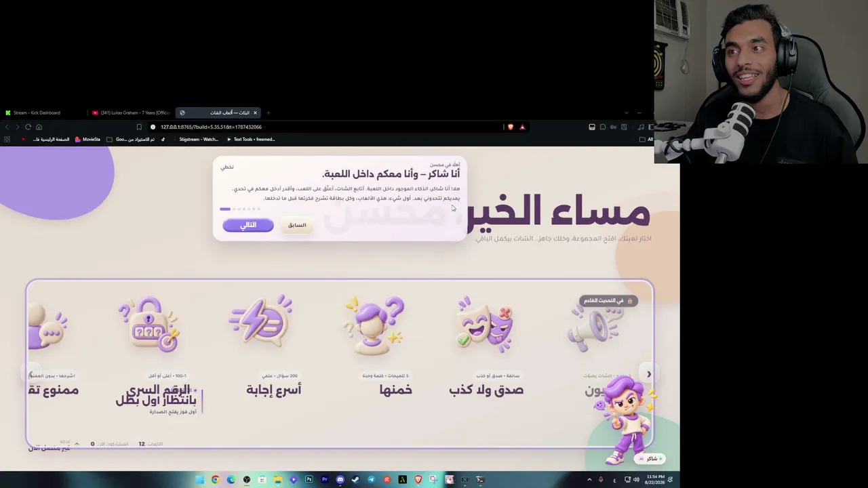Click the Brave Rewards triangle icon
The image size is (868, 488).
[522, 127]
